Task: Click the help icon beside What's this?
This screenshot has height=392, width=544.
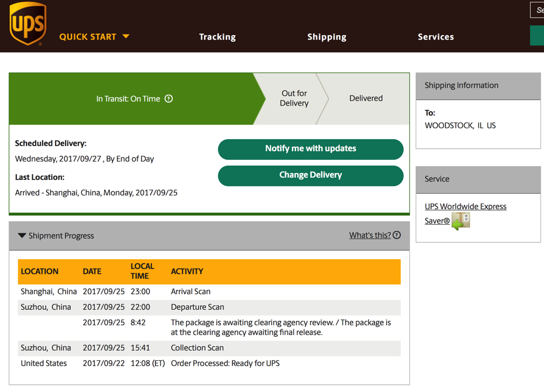Action: point(397,235)
